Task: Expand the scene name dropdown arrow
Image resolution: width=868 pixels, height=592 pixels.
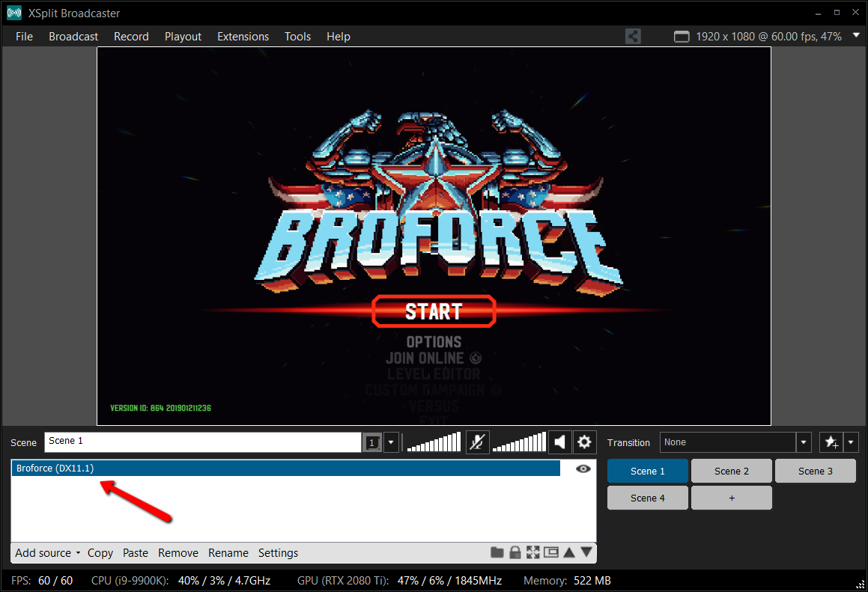Action: coord(391,442)
